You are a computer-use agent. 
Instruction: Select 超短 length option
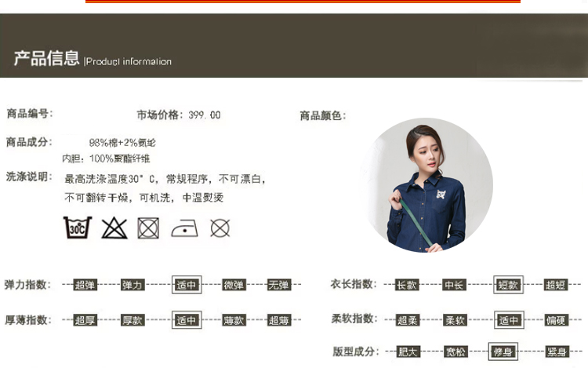click(556, 285)
